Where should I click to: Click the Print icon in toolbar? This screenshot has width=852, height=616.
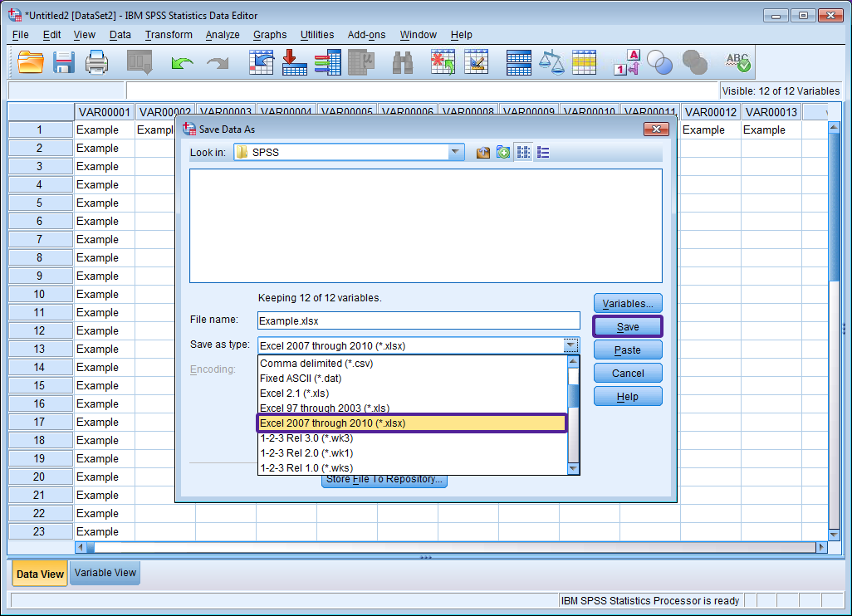point(96,62)
